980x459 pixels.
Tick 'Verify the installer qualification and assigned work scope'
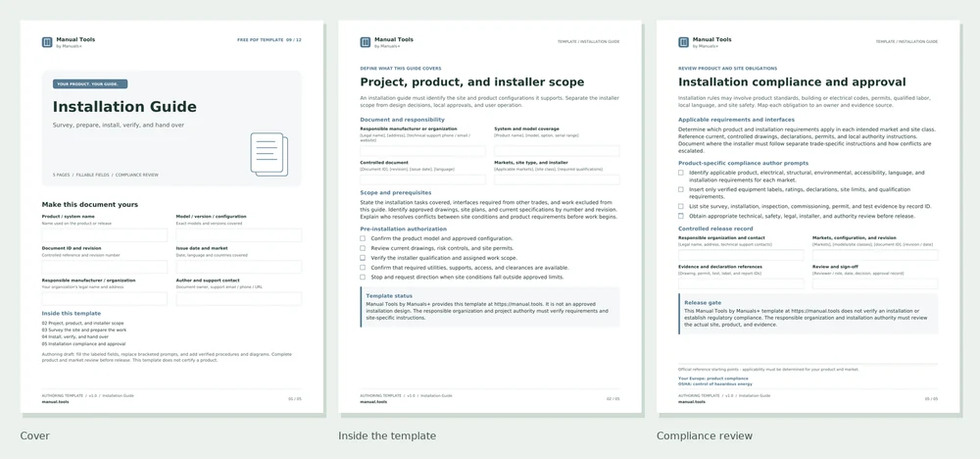point(363,258)
